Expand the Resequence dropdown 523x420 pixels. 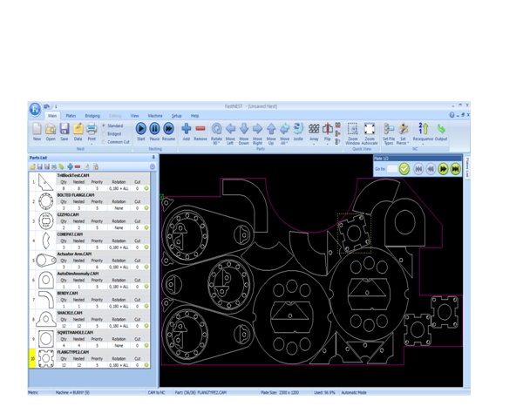point(423,144)
